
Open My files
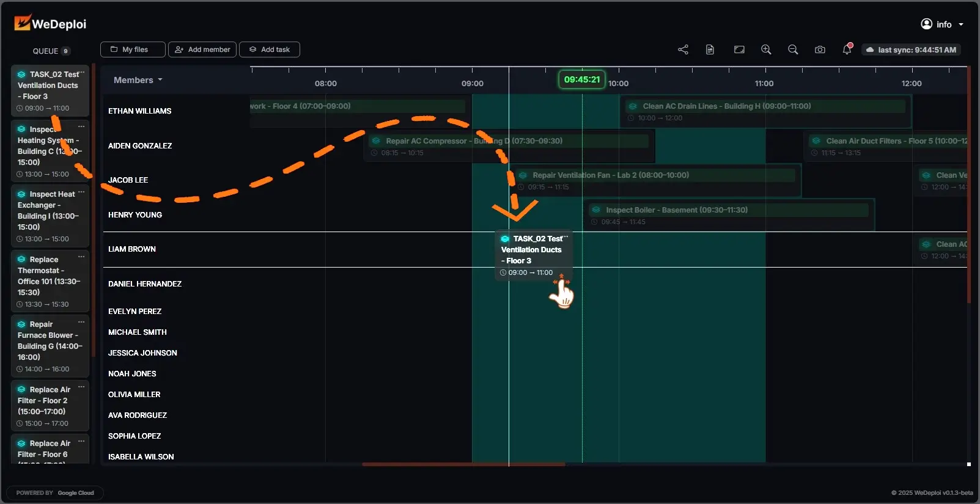[133, 49]
